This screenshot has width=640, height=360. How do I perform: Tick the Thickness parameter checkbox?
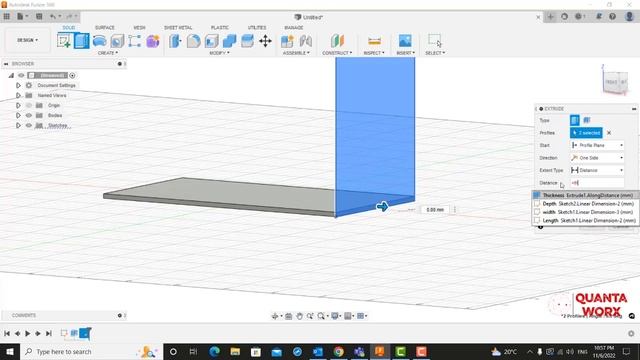(x=537, y=196)
